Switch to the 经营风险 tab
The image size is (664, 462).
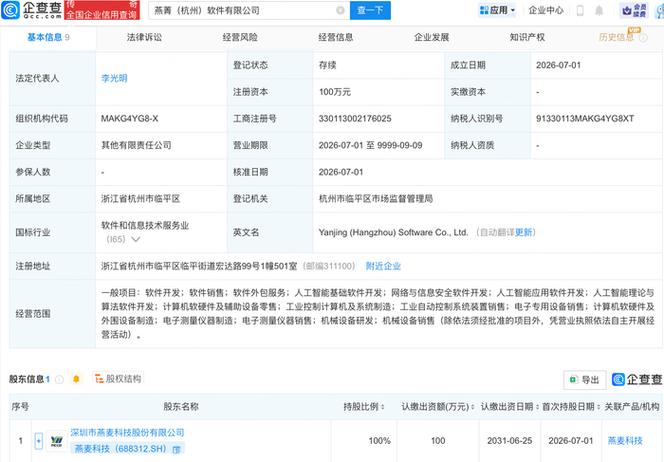[x=240, y=37]
